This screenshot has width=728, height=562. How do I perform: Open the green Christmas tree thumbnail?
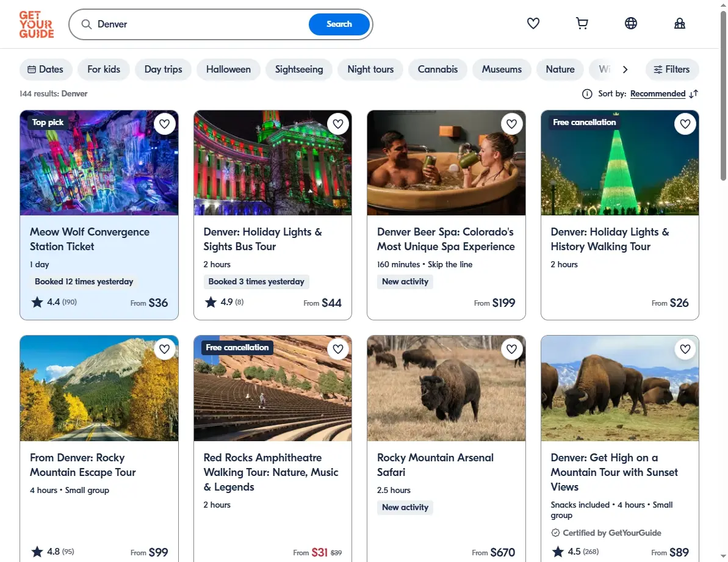coord(620,163)
